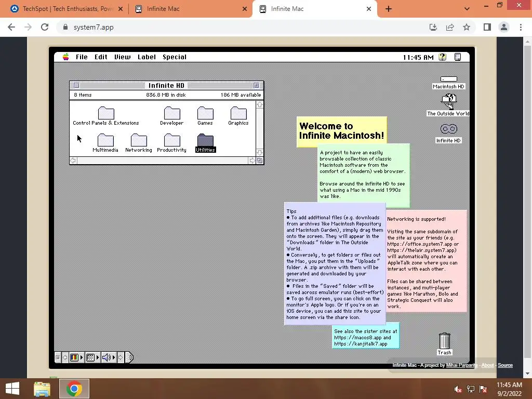Open the View menu
This screenshot has width=532, height=399.
click(x=123, y=57)
